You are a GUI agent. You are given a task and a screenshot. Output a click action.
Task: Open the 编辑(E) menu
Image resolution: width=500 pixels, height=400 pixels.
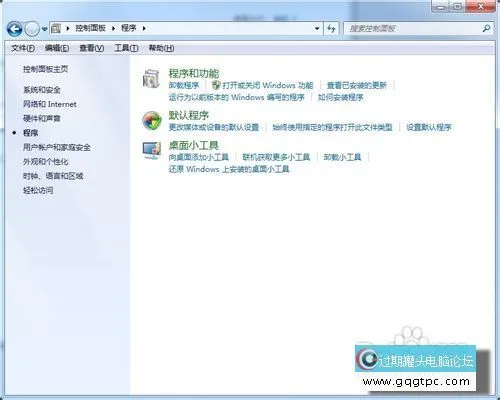(57, 48)
